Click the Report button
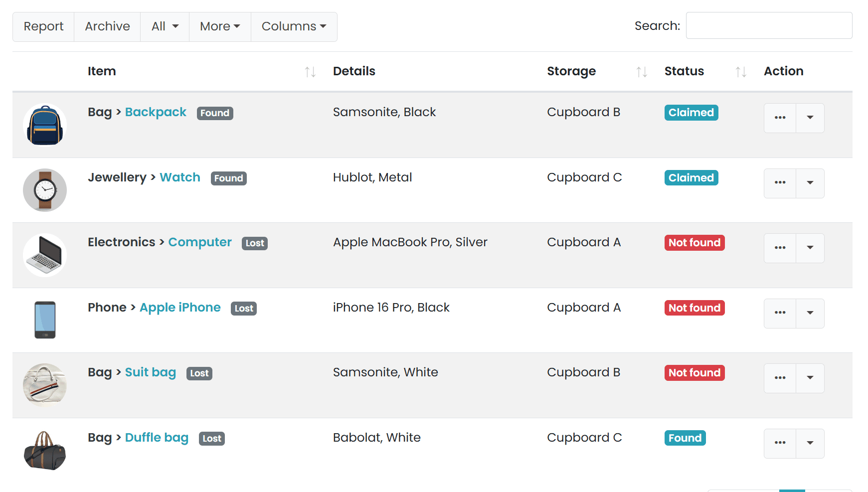The image size is (868, 492). (43, 26)
